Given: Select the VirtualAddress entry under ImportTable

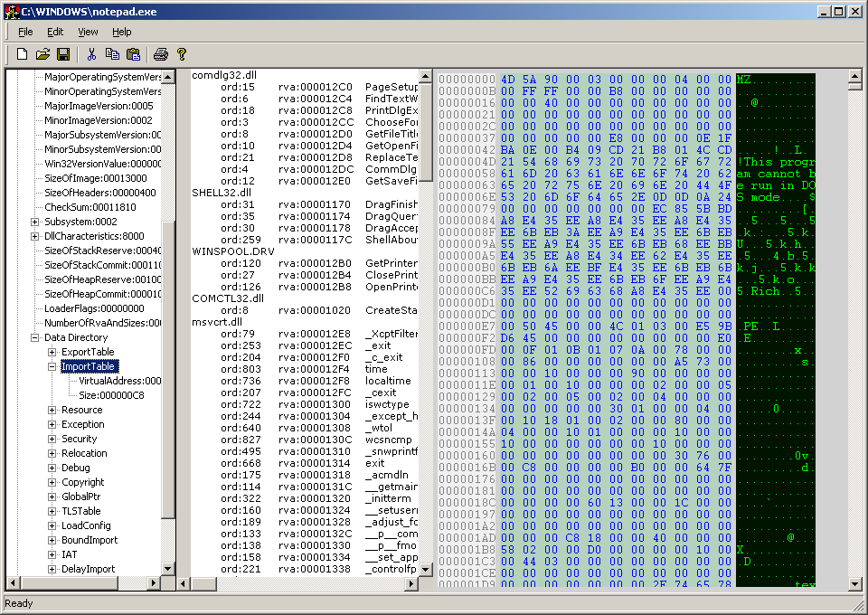Looking at the screenshot, I should tap(119, 381).
